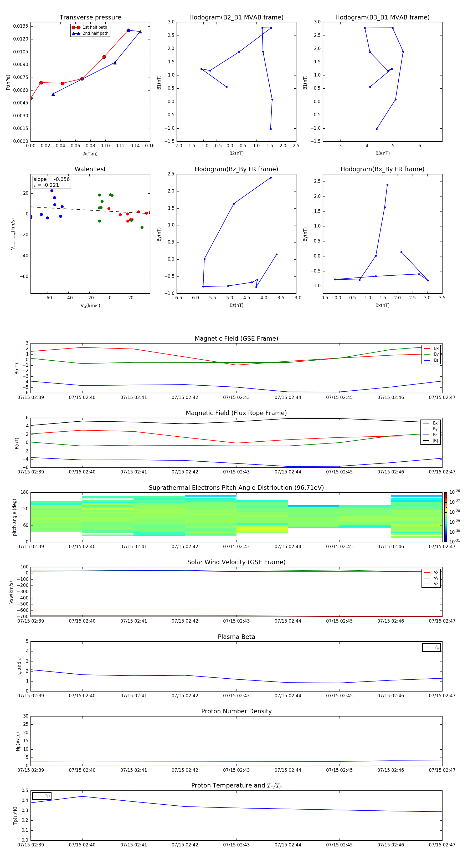The width and height of the screenshot is (473, 868).
Task: Click the 'Solar Wind Velocity (GSE Frame)' title
Action: pyautogui.click(x=236, y=562)
